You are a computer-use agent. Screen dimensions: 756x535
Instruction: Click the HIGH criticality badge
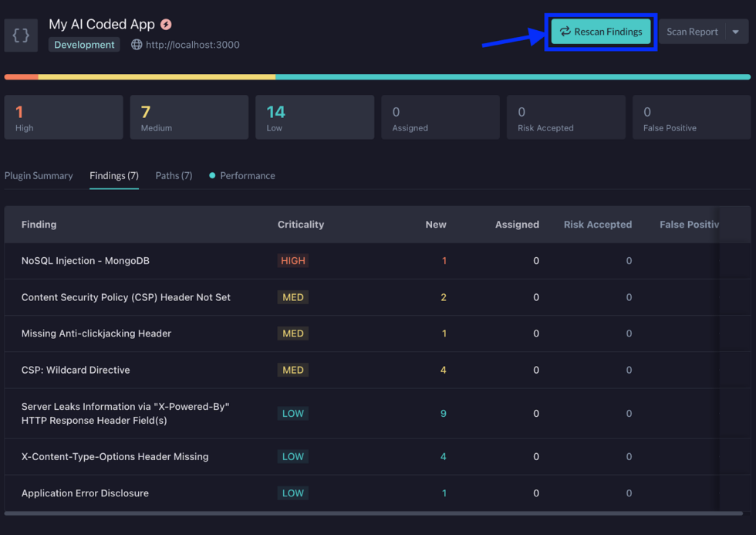(292, 261)
